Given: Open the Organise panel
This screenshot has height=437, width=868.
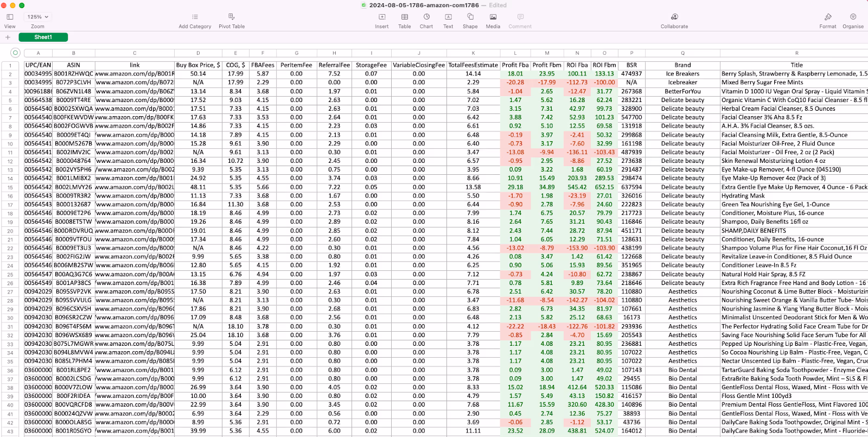Looking at the screenshot, I should click(x=853, y=17).
